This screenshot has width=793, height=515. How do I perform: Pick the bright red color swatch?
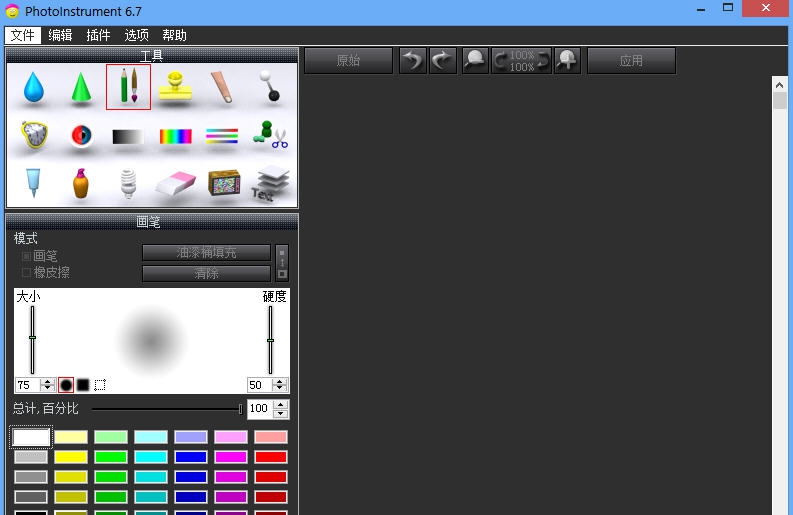271,457
